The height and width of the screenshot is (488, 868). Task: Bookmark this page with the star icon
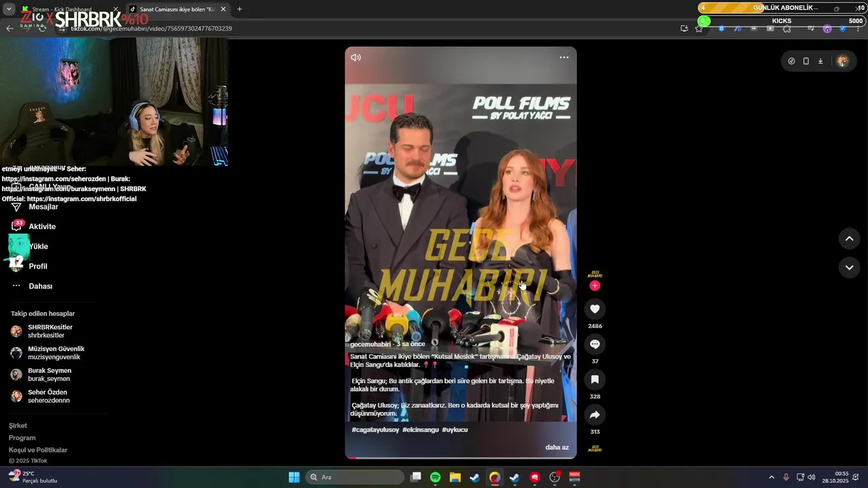coord(699,28)
